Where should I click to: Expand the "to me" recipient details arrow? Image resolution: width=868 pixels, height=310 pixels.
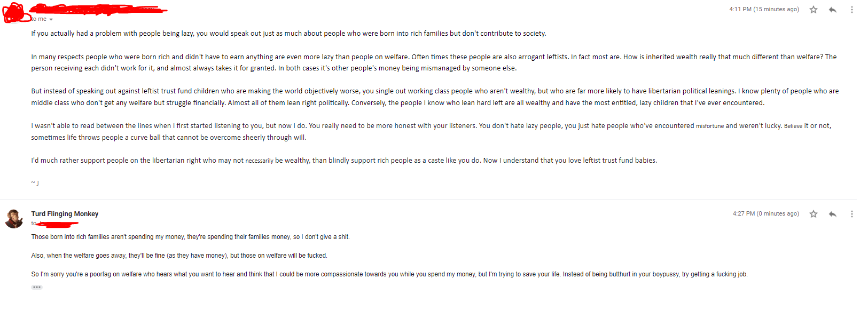click(51, 19)
